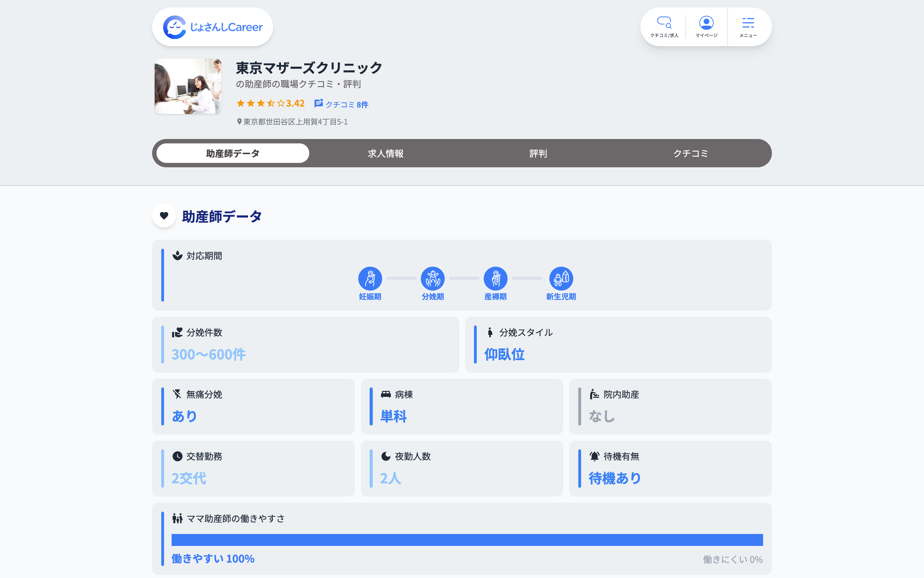Click the あり value under 無痛分娩

[x=184, y=416]
